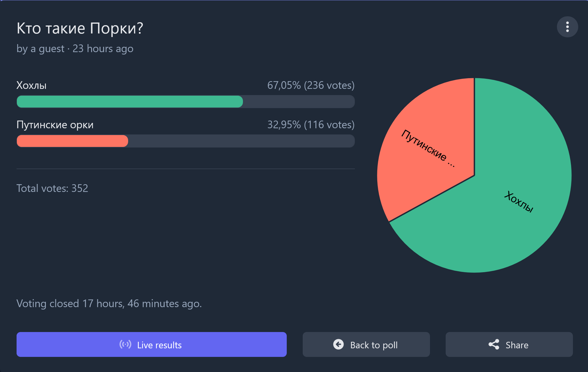This screenshot has height=372, width=588.
Task: Click the "Путинские ..." label inside the pie chart
Action: pyautogui.click(x=428, y=148)
